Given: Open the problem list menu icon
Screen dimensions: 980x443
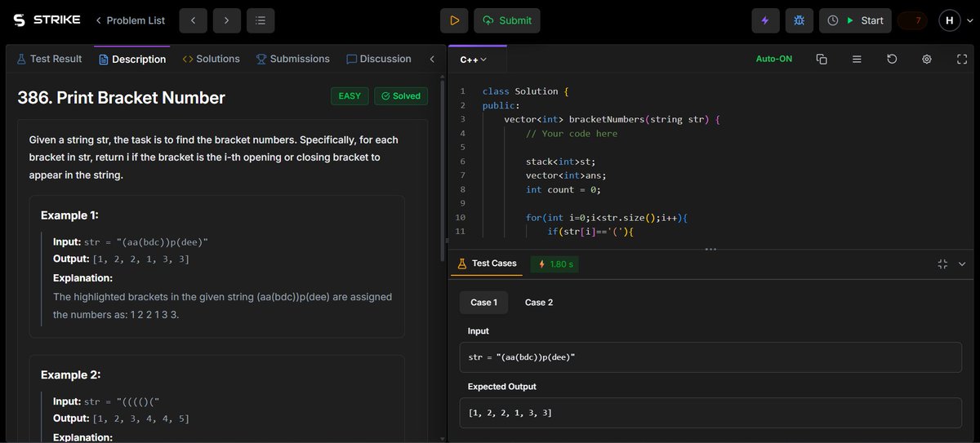Looking at the screenshot, I should tap(261, 20).
